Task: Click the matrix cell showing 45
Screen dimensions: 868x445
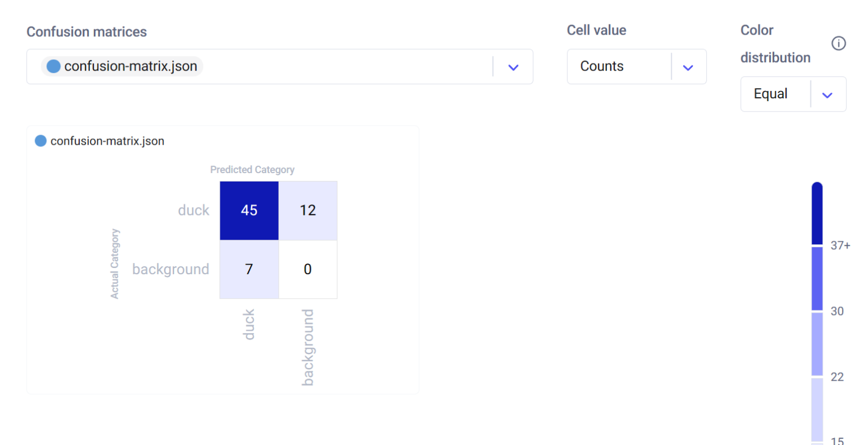Action: point(249,210)
